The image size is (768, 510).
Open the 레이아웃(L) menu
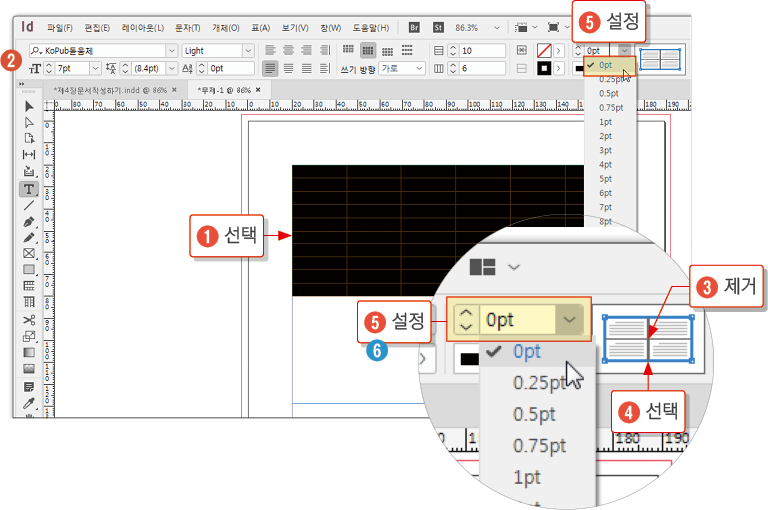point(143,28)
